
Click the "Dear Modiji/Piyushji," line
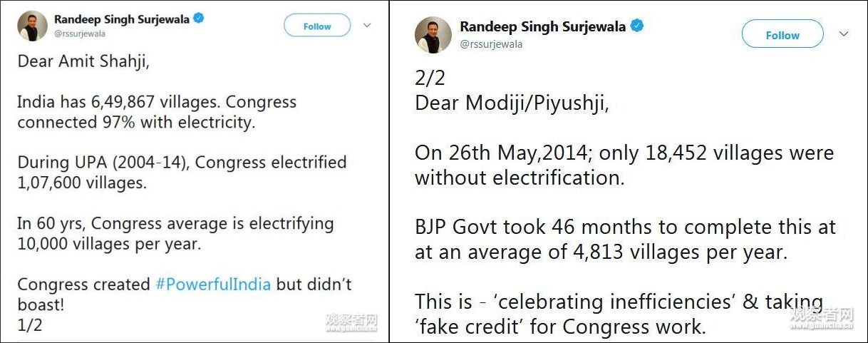tap(512, 103)
